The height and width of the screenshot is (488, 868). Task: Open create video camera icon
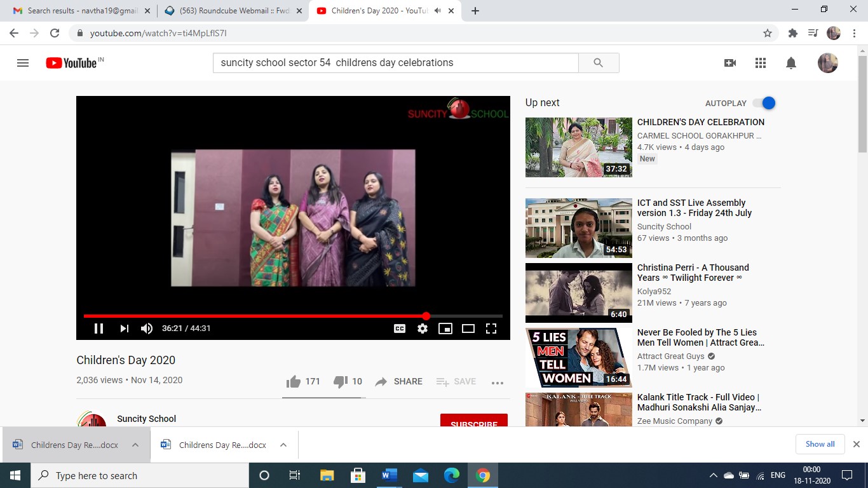[730, 63]
